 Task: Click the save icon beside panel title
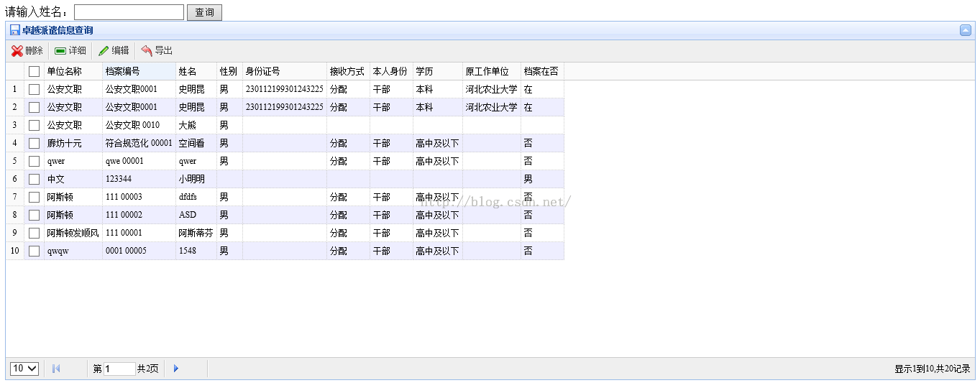15,30
